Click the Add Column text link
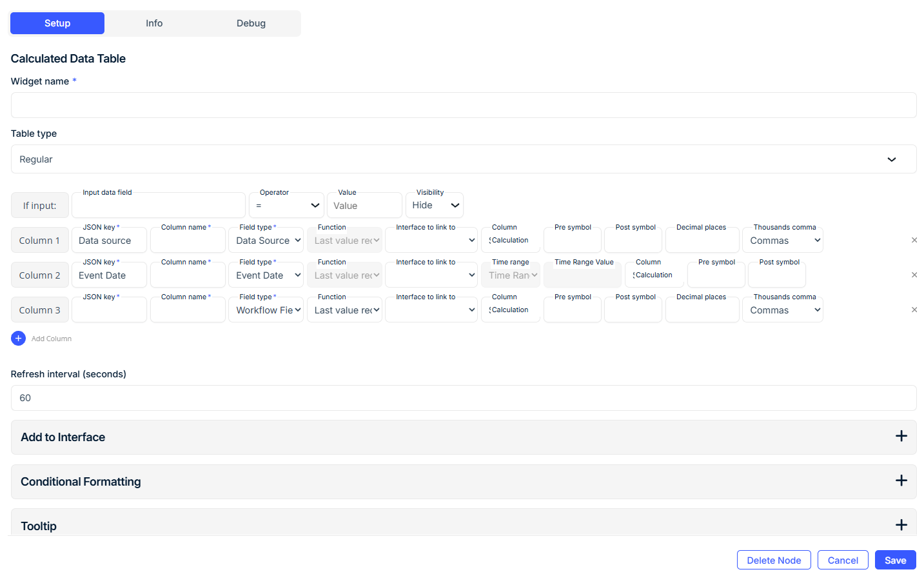Viewport: 924px width, 574px height. click(x=52, y=339)
